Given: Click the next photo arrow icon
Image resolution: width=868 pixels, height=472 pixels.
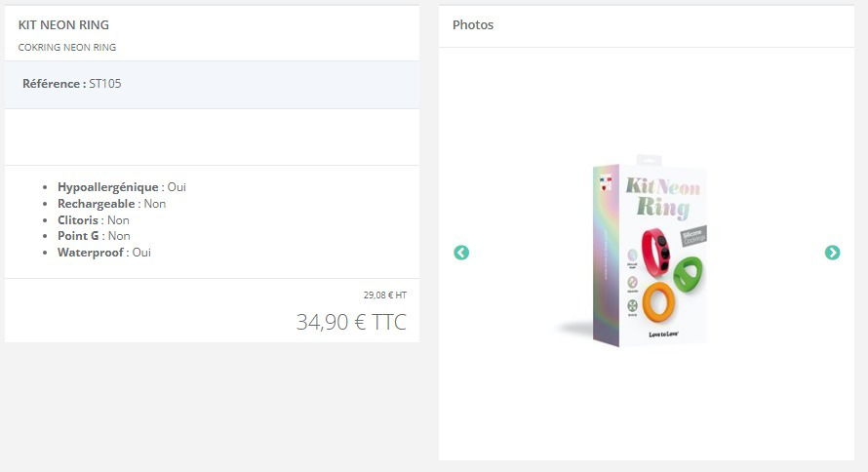Looking at the screenshot, I should pos(832,253).
